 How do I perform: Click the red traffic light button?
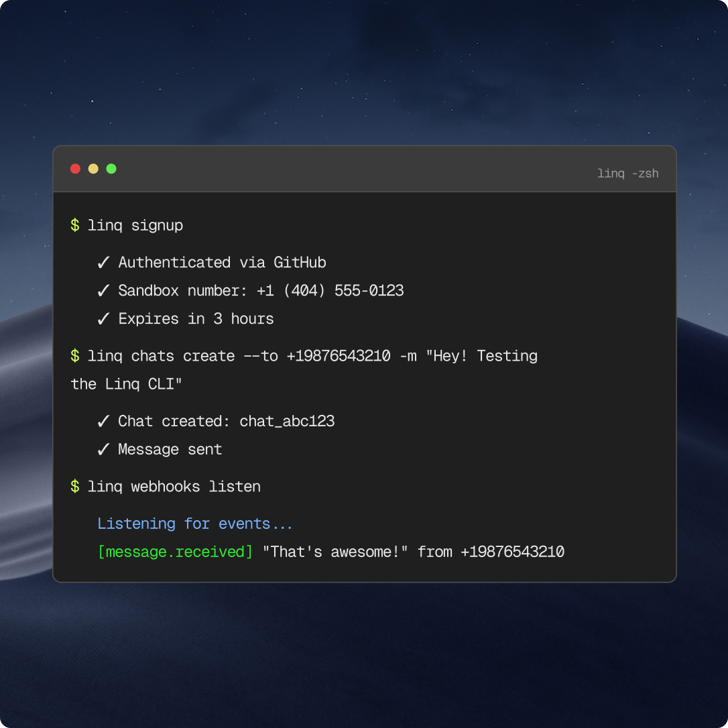pyautogui.click(x=75, y=168)
